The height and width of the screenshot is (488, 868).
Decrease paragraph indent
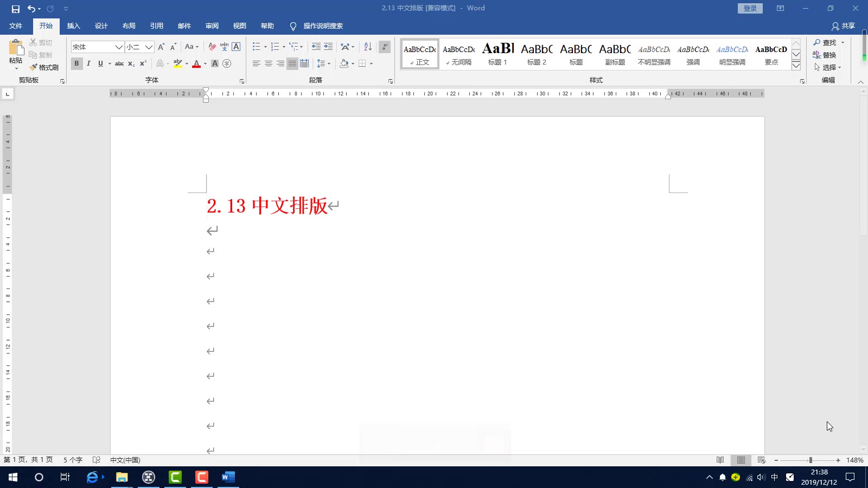[x=316, y=47]
